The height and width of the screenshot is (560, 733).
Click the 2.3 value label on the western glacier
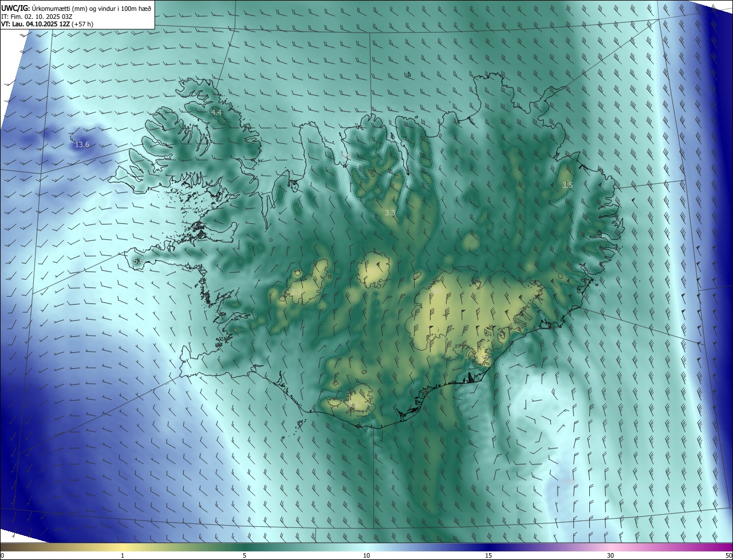297,292
